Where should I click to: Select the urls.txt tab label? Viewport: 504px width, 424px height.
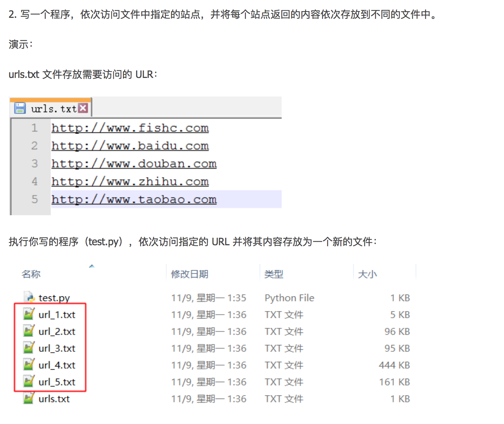(54, 109)
